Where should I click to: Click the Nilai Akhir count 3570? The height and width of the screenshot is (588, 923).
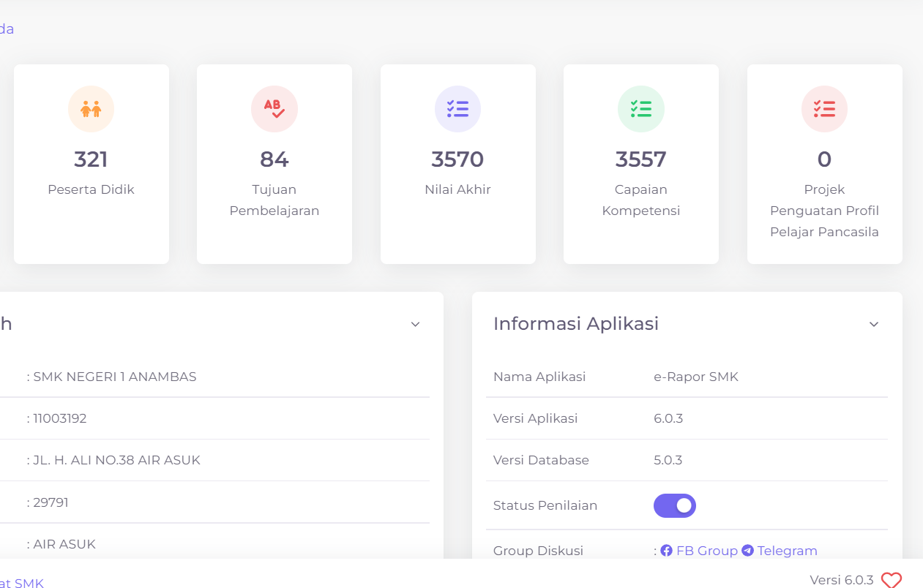pos(457,159)
